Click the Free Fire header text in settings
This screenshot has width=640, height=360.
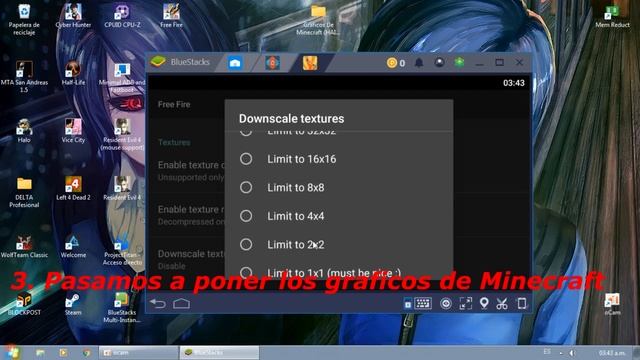click(x=174, y=104)
